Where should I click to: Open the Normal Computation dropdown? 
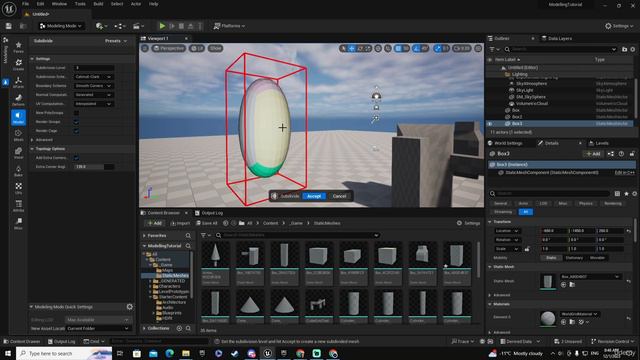pyautogui.click(x=93, y=95)
